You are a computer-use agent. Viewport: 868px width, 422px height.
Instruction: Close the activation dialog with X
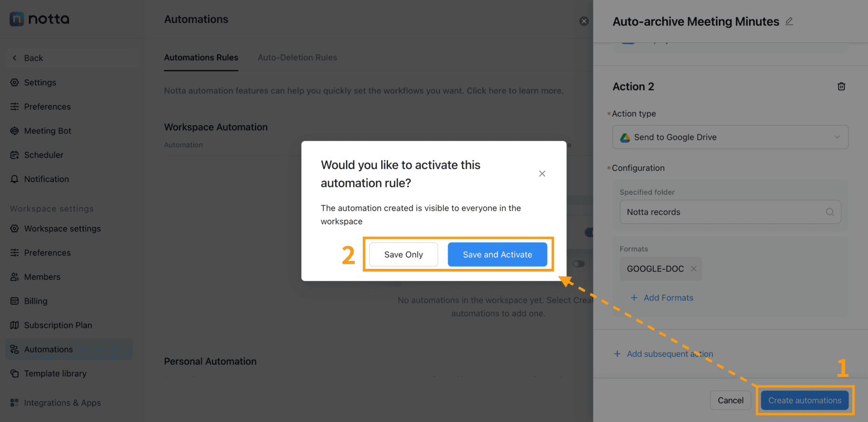(x=542, y=174)
